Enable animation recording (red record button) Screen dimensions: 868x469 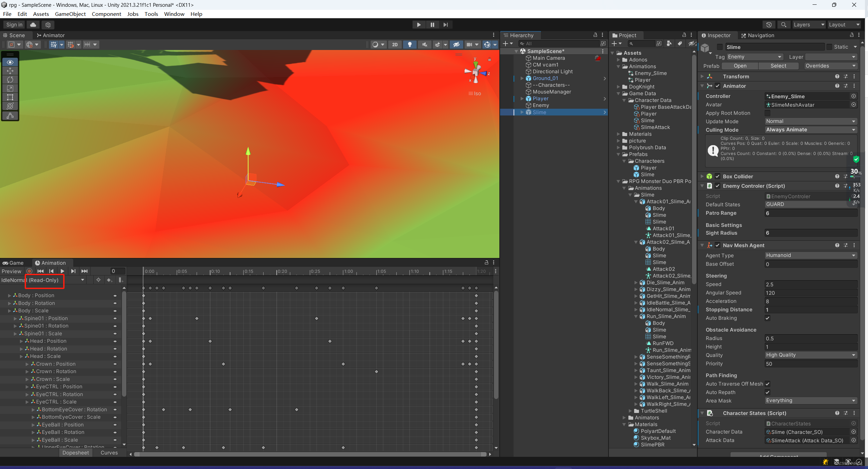click(29, 271)
